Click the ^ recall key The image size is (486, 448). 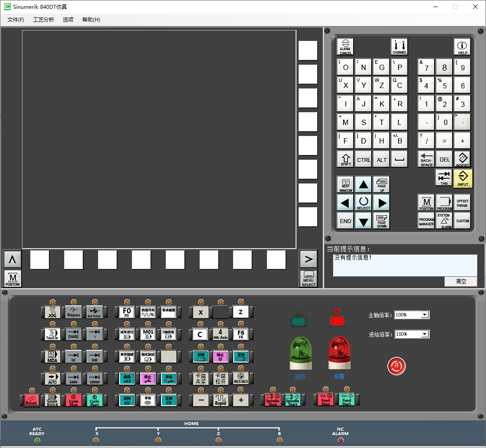click(12, 259)
